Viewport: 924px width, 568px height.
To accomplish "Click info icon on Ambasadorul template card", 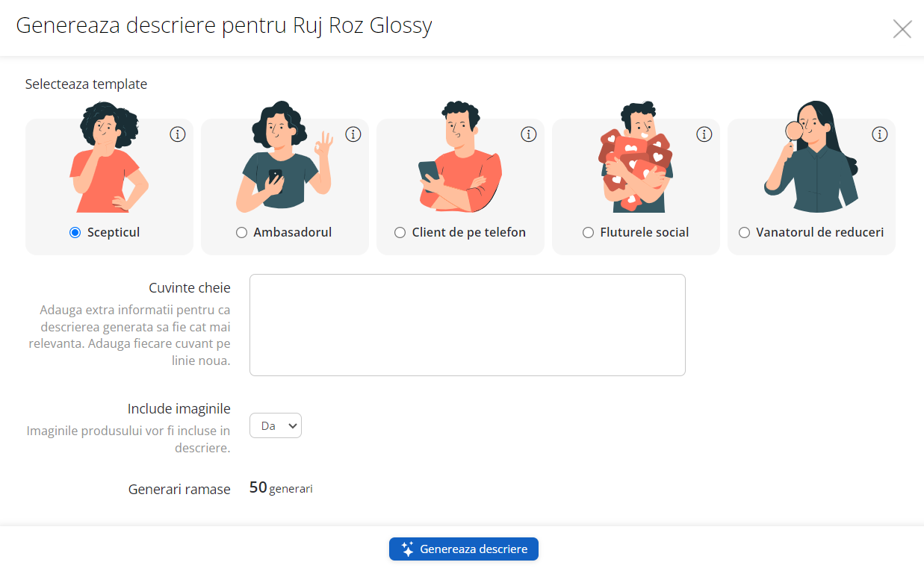I will [353, 134].
